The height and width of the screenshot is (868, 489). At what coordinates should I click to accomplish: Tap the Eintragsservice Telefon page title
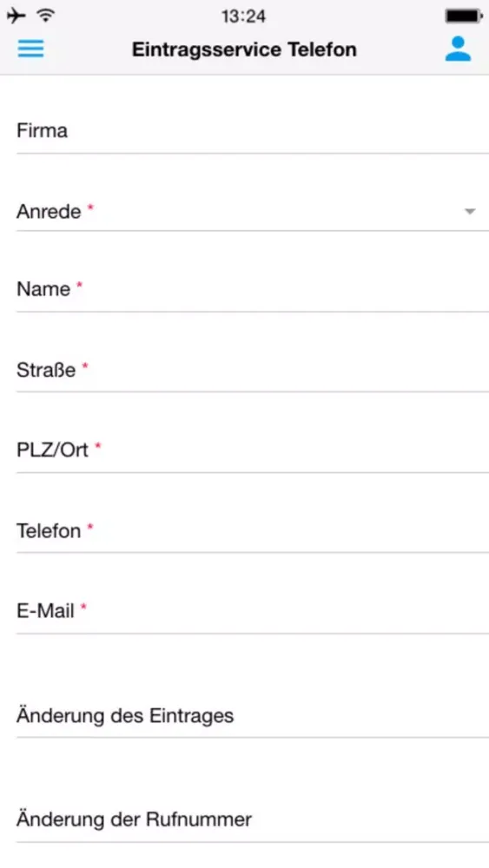point(244,49)
